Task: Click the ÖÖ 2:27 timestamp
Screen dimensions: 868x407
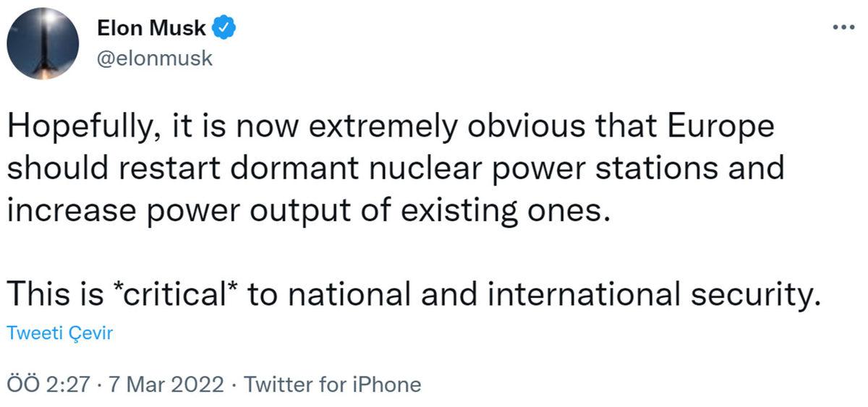Action: click(49, 384)
